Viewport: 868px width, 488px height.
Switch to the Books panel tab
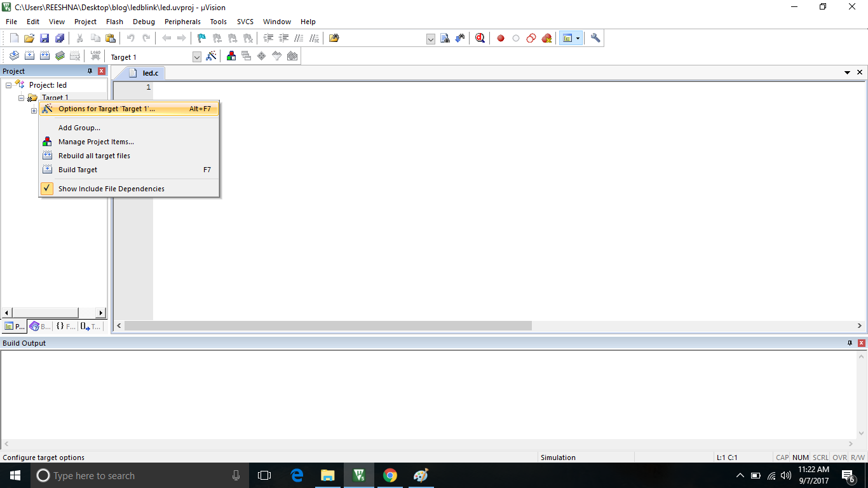coord(40,326)
